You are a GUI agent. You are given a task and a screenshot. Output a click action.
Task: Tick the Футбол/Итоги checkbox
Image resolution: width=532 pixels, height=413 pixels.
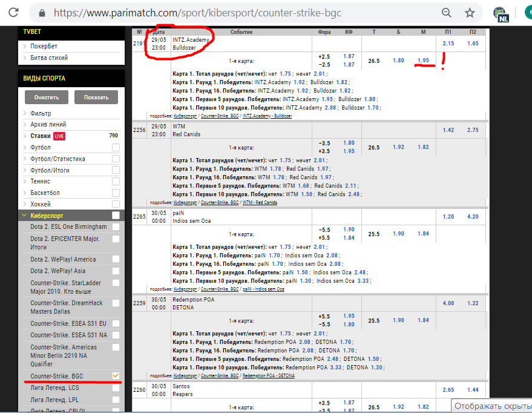[116, 170]
